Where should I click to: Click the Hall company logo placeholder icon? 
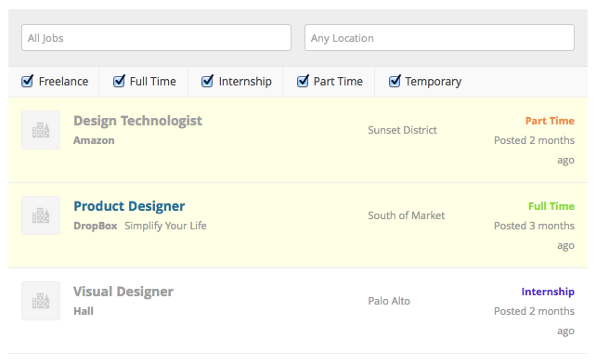[x=41, y=301]
